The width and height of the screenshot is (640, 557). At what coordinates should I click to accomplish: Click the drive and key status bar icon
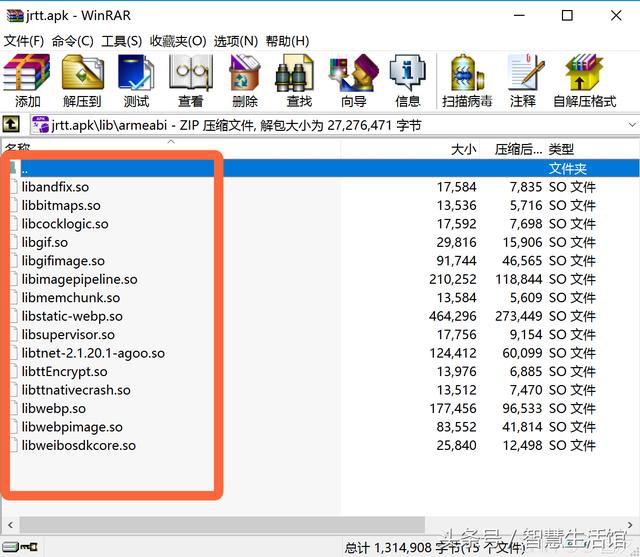[20, 547]
